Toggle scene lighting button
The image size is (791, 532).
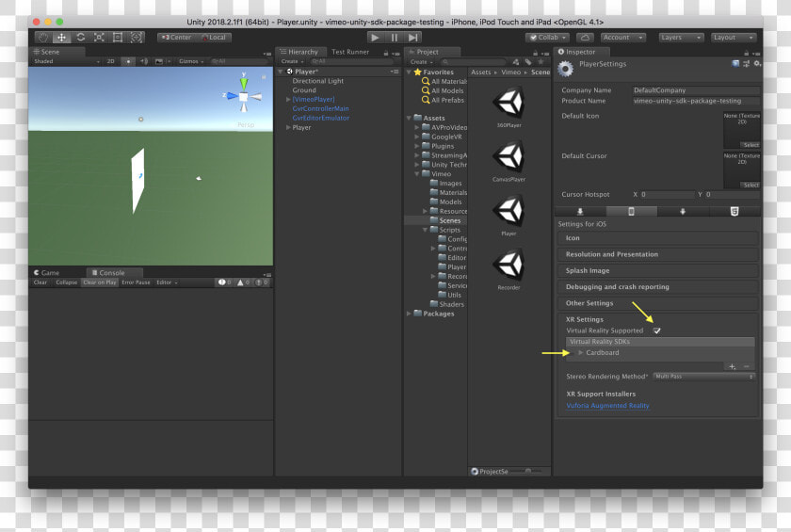(x=128, y=61)
